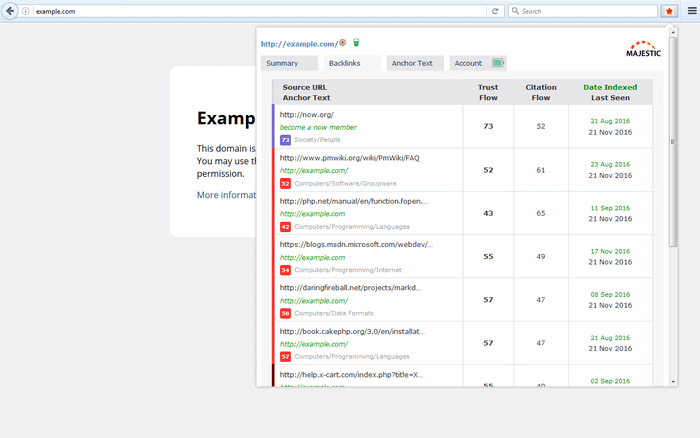Click the Majestic logo

[643, 49]
